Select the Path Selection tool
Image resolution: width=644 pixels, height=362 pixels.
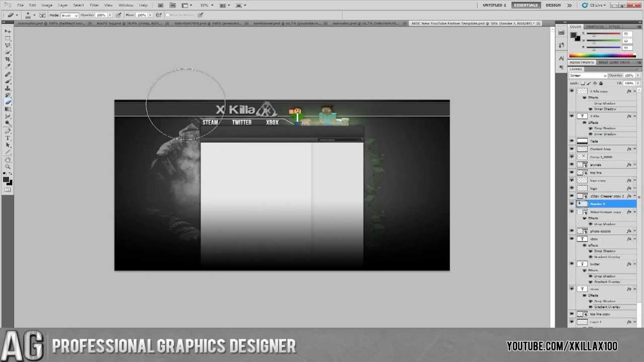point(8,145)
